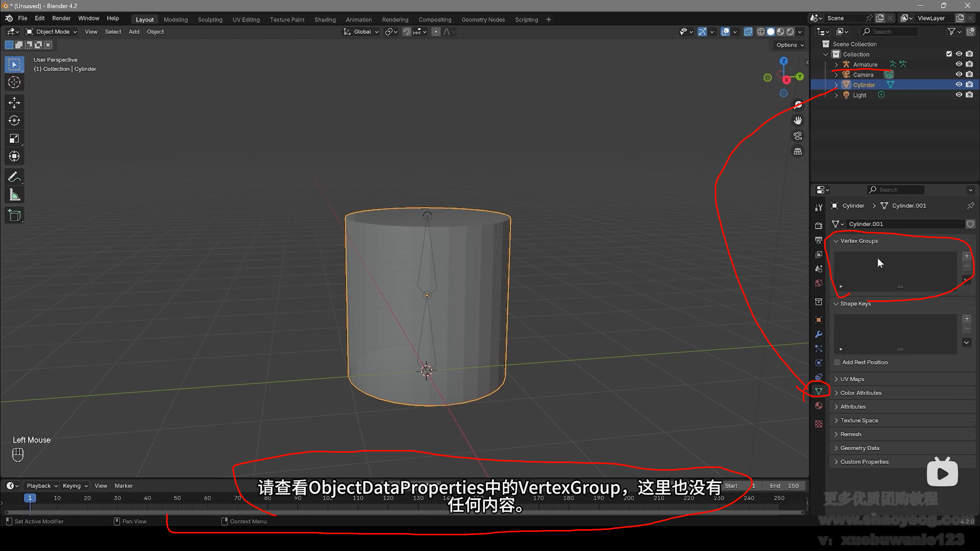980x551 pixels.
Task: Expand the Geometry Data panel
Action: coord(836,448)
